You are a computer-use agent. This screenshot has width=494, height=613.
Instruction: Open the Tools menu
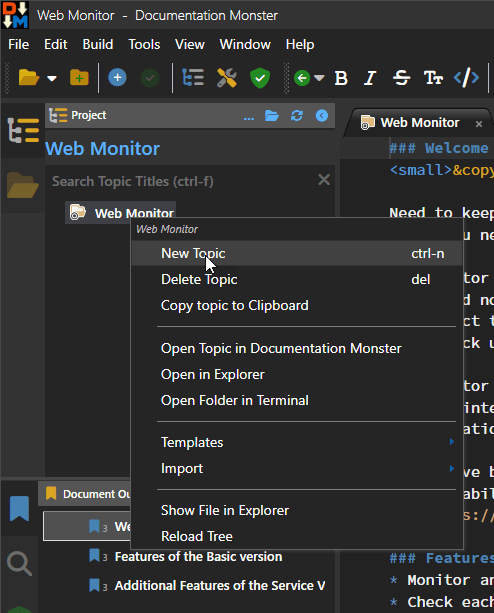144,45
